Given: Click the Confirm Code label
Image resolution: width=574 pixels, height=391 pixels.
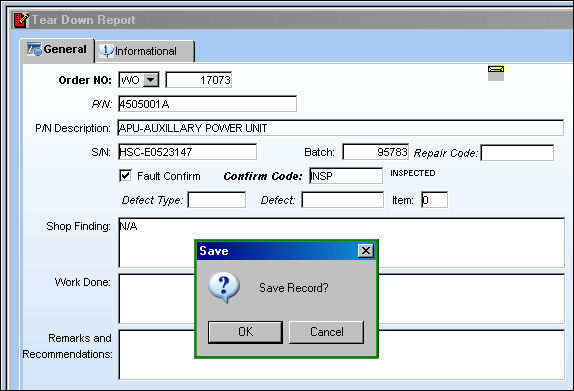Looking at the screenshot, I should click(263, 176).
